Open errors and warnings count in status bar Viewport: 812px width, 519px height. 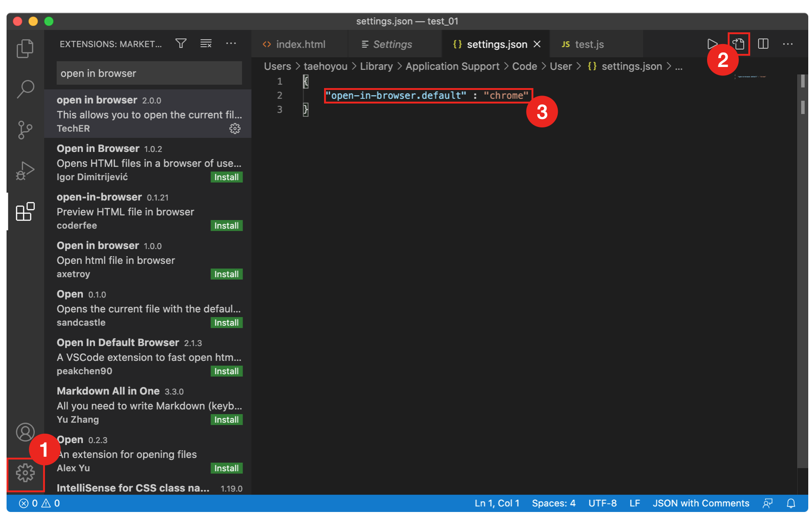(39, 503)
